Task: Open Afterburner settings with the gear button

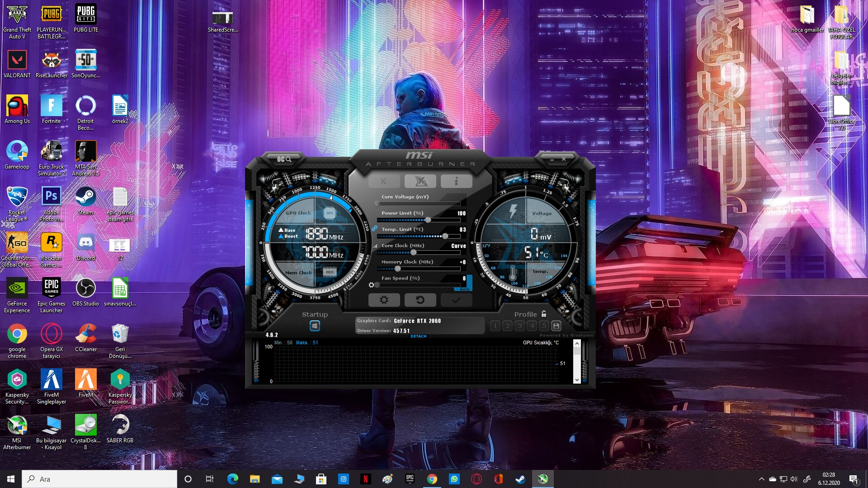Action: coord(384,300)
